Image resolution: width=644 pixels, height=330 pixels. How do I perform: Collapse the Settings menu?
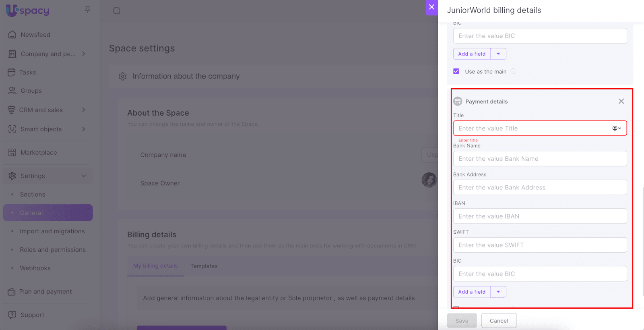[x=83, y=176]
